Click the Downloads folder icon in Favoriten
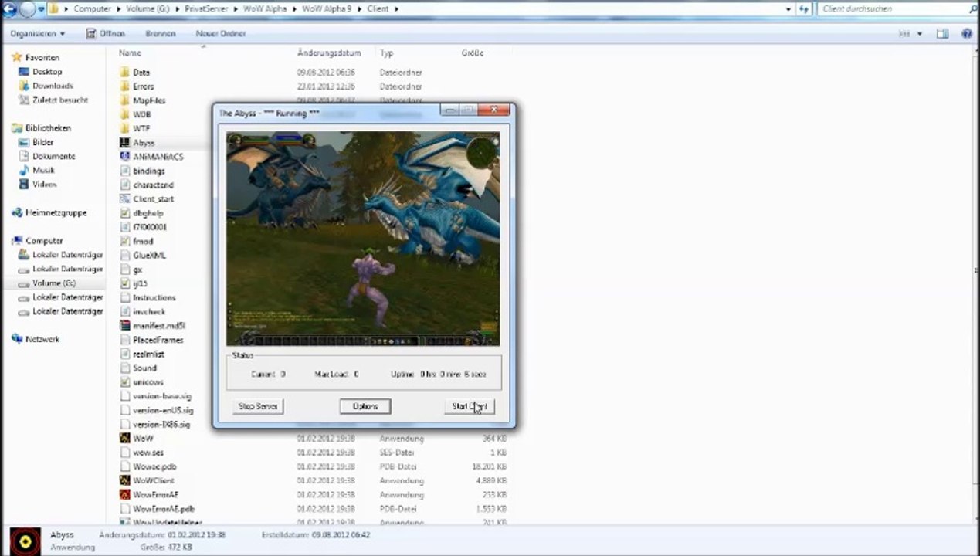 (x=23, y=86)
